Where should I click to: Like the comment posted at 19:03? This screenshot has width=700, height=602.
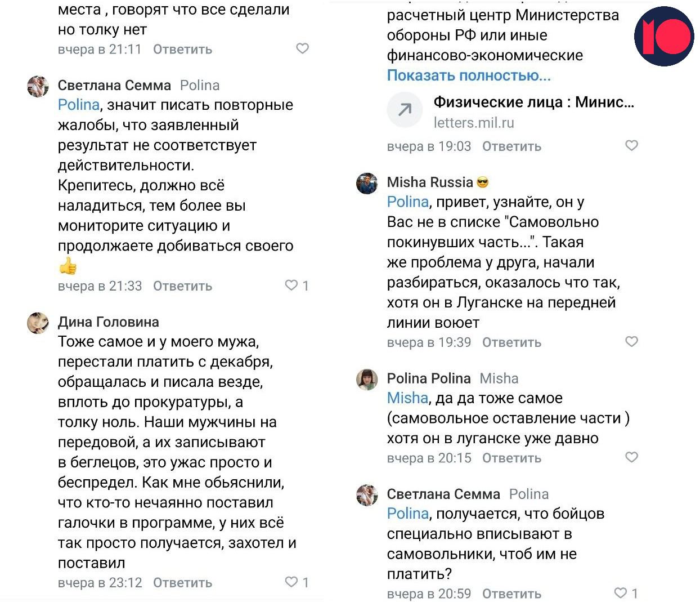(631, 145)
